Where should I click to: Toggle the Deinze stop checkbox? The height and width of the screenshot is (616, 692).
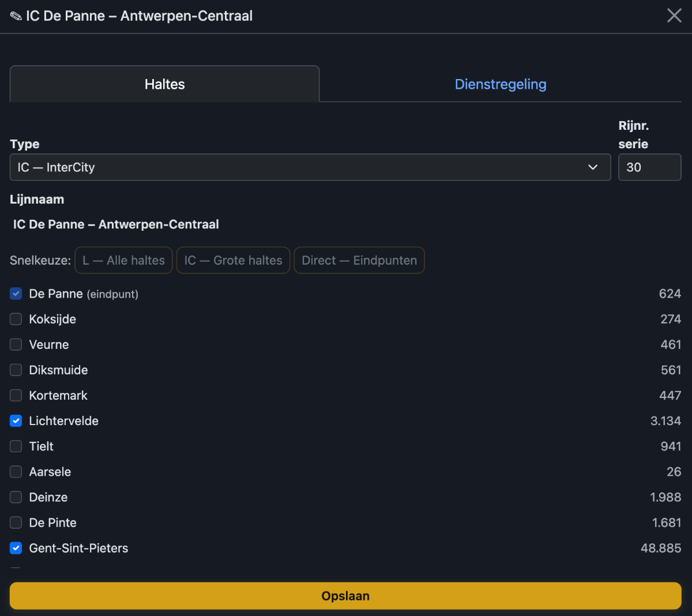click(x=16, y=497)
